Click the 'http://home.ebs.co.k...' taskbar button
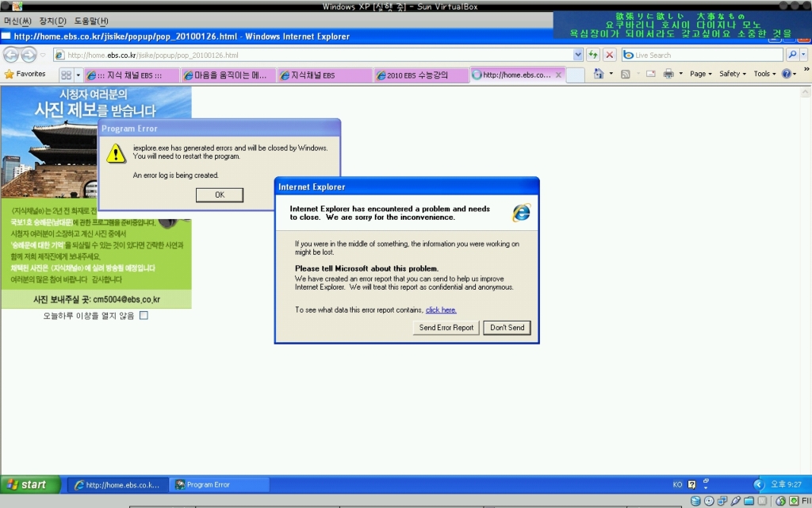The width and height of the screenshot is (812, 508). [x=118, y=485]
